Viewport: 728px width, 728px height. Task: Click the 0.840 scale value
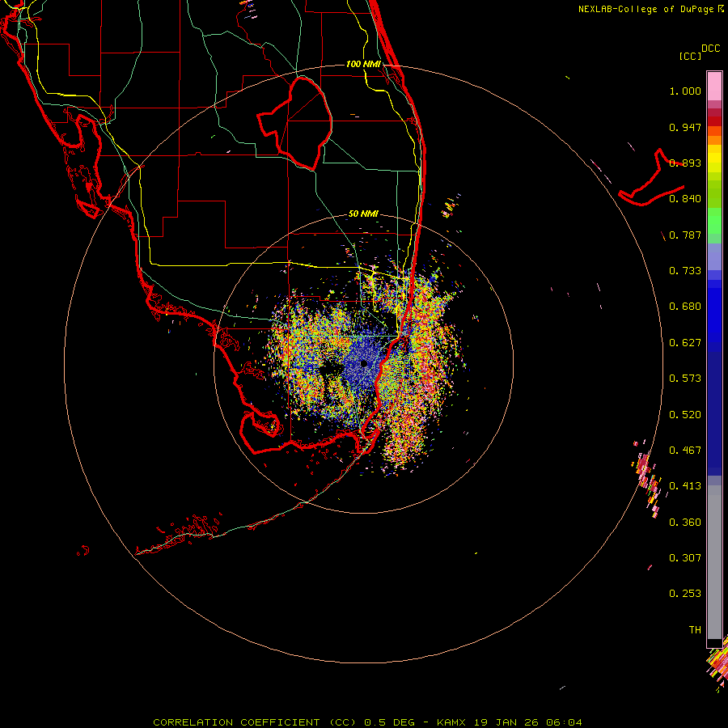[x=685, y=199]
